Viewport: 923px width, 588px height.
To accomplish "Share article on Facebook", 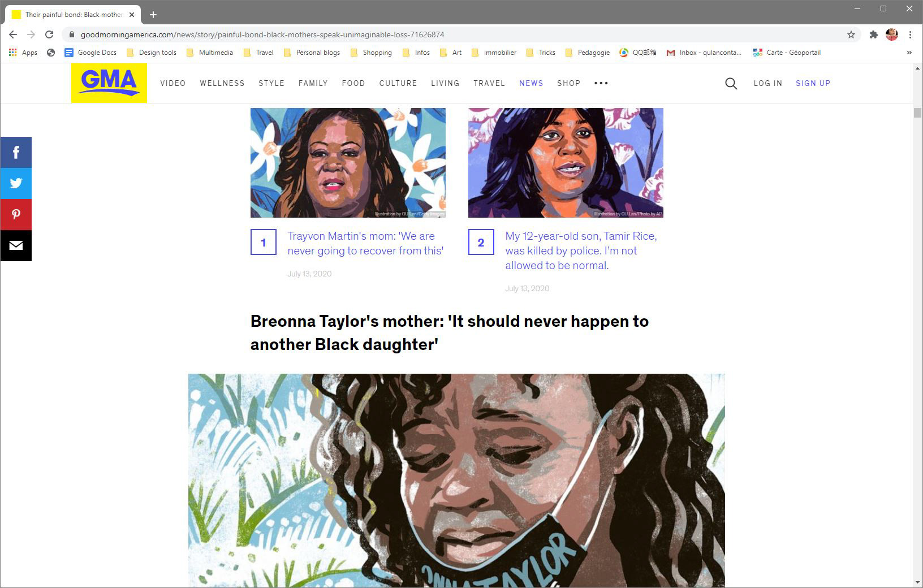I will pyautogui.click(x=16, y=152).
